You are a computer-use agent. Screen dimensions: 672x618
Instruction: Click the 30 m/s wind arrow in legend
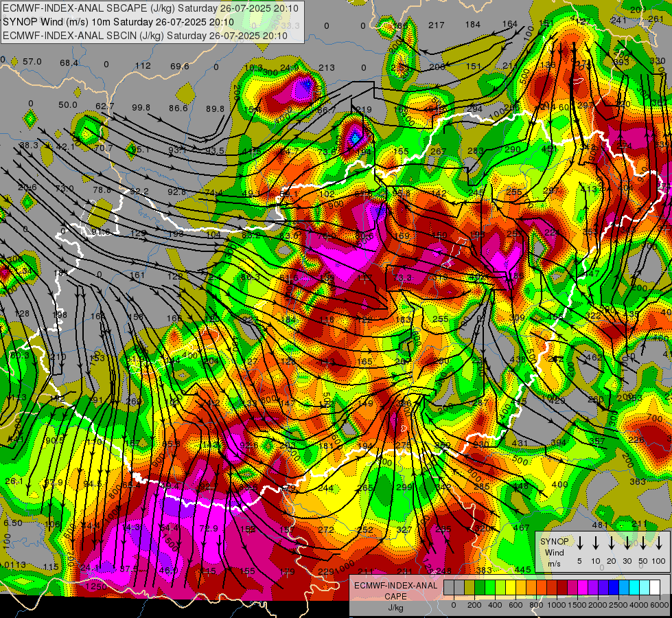[627, 543]
